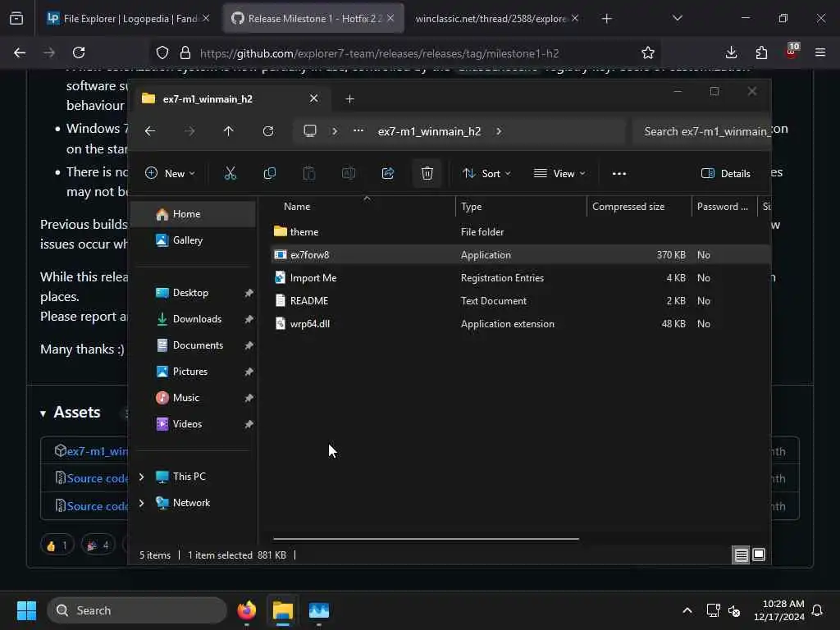Viewport: 840px width, 630px height.
Task: Sort by the Compressed size column header
Action: [x=639, y=206]
